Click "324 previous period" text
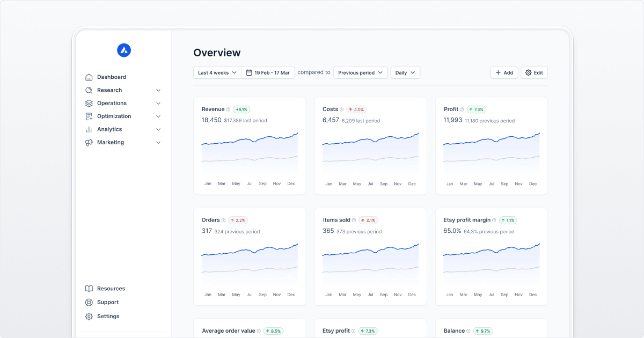The image size is (644, 338). coord(237,232)
